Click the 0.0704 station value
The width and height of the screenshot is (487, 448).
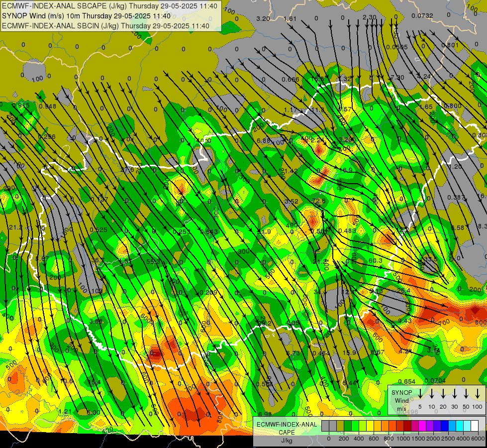435,380
